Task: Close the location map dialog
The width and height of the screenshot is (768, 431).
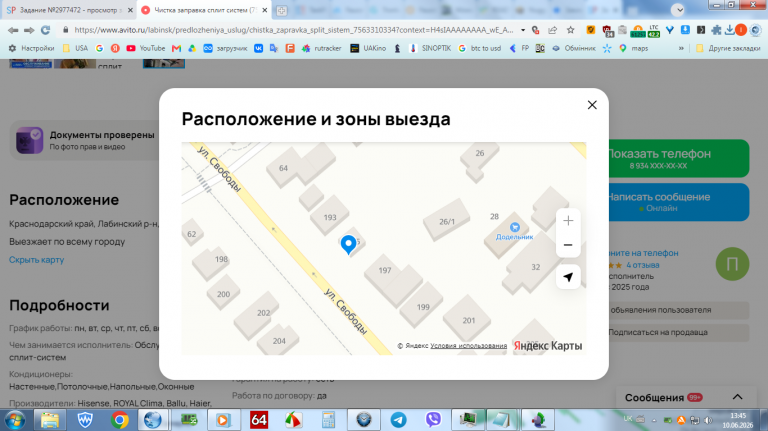Action: pyautogui.click(x=592, y=105)
